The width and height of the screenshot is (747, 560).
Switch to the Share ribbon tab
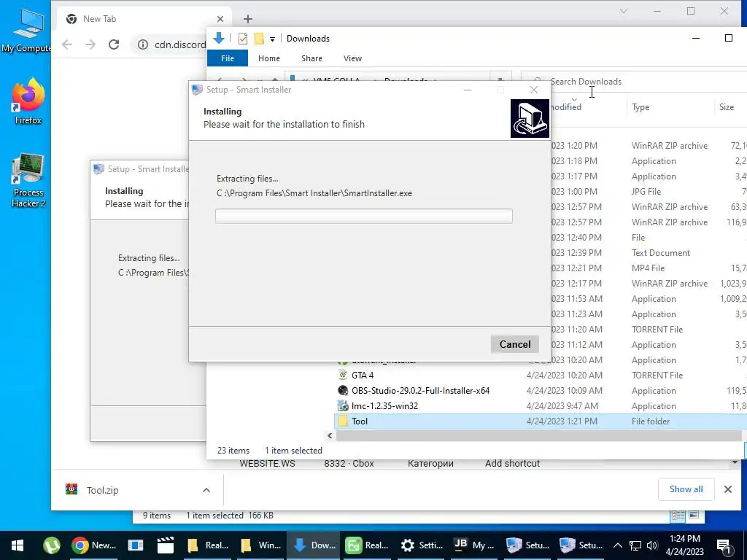click(311, 58)
